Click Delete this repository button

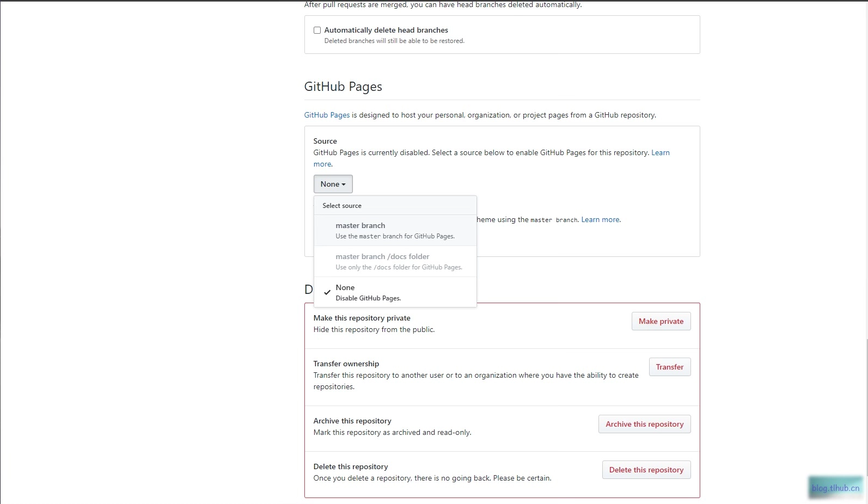tap(646, 470)
